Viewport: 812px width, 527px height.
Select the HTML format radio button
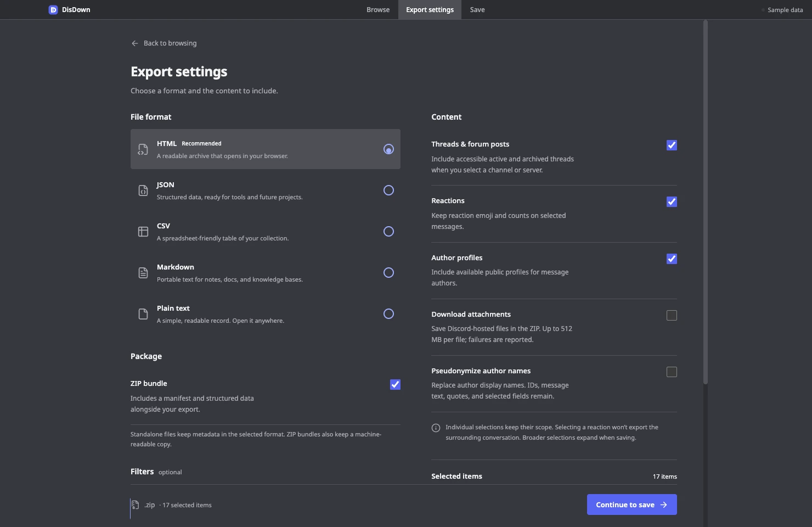pyautogui.click(x=388, y=149)
